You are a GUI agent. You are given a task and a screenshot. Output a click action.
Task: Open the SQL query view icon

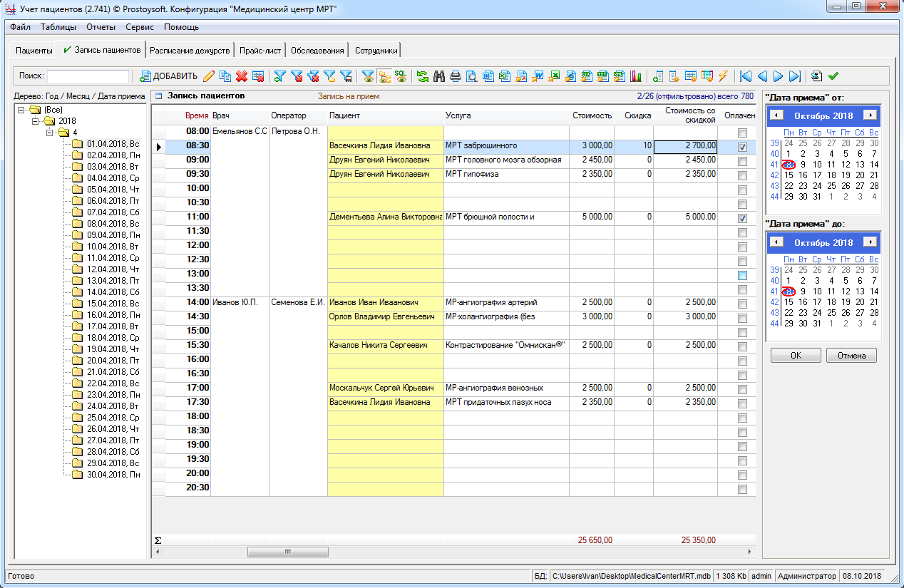pyautogui.click(x=401, y=76)
